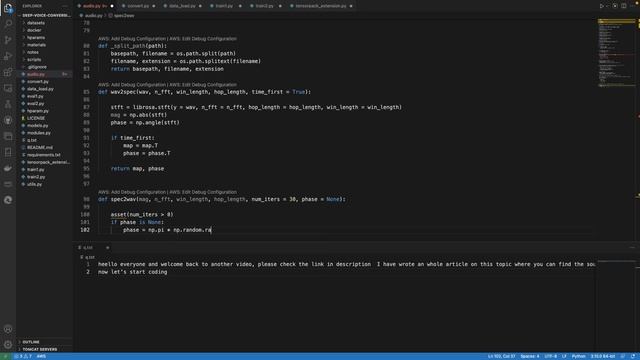Expand the TOMCAT SERVERS section
Image resolution: width=640 pixels, height=360 pixels.
[45, 349]
